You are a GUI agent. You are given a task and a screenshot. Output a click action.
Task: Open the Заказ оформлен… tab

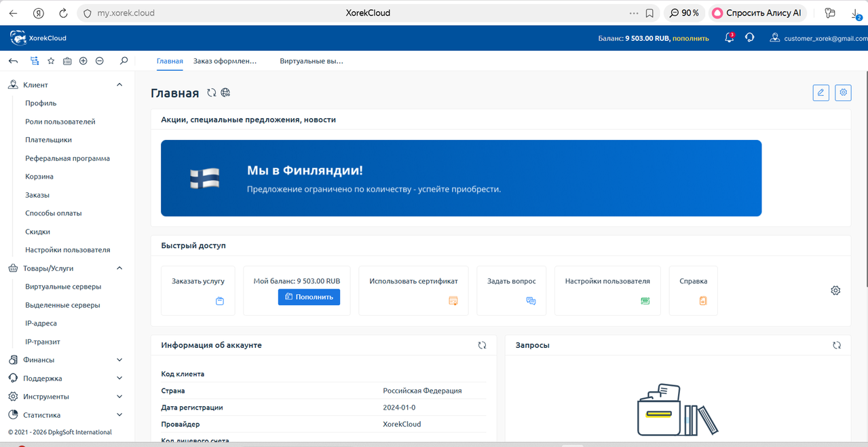[225, 61]
